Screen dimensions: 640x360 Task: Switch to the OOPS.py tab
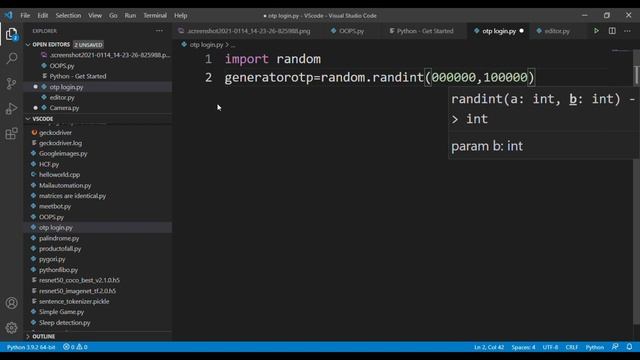click(x=351, y=31)
